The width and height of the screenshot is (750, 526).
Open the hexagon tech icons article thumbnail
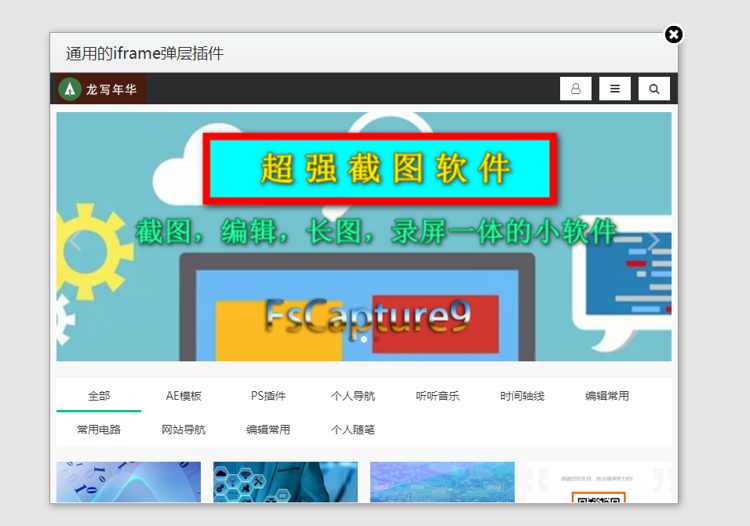coord(286,482)
